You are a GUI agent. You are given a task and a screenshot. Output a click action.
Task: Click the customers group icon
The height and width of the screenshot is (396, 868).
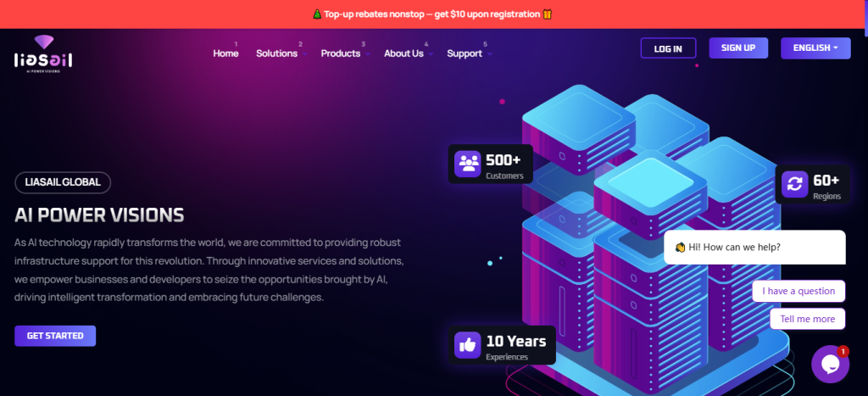pyautogui.click(x=467, y=164)
